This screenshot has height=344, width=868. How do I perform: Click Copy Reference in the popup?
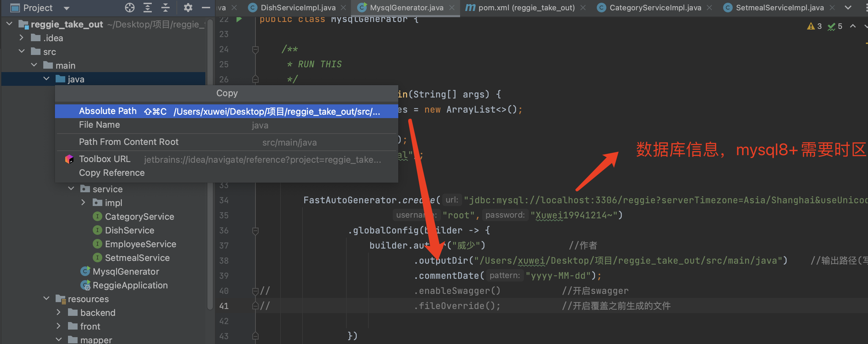click(112, 173)
